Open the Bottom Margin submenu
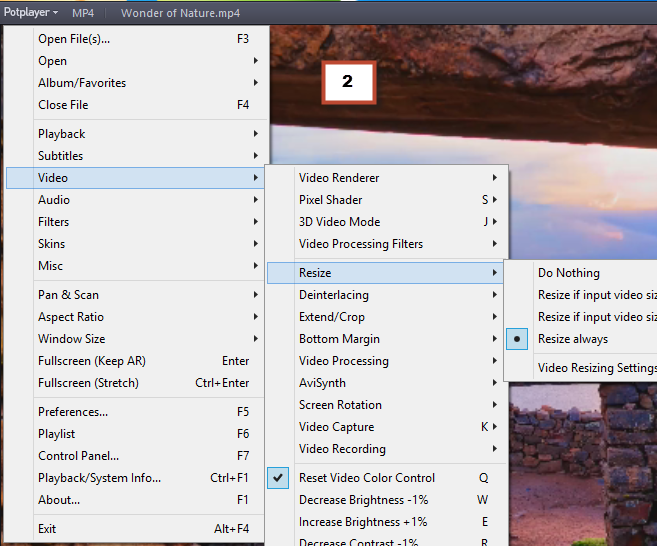Screen dimensions: 657x546 (x=385, y=339)
